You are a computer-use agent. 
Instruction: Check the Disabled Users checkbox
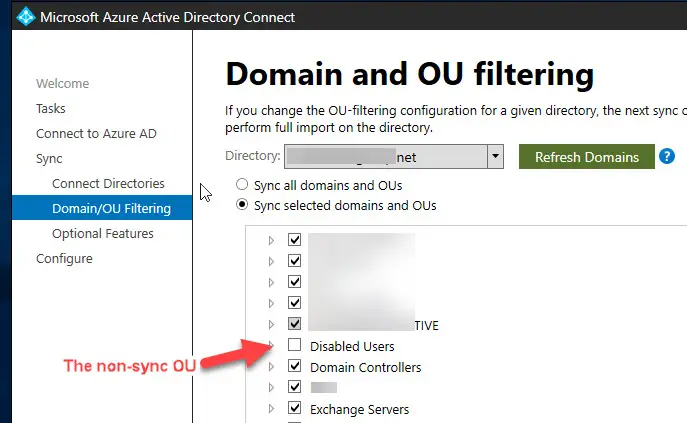(x=294, y=345)
